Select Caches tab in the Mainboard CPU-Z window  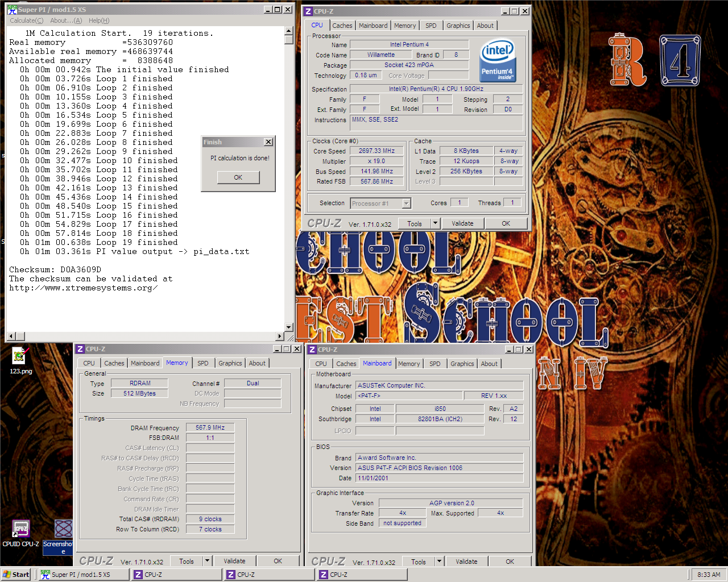point(346,364)
